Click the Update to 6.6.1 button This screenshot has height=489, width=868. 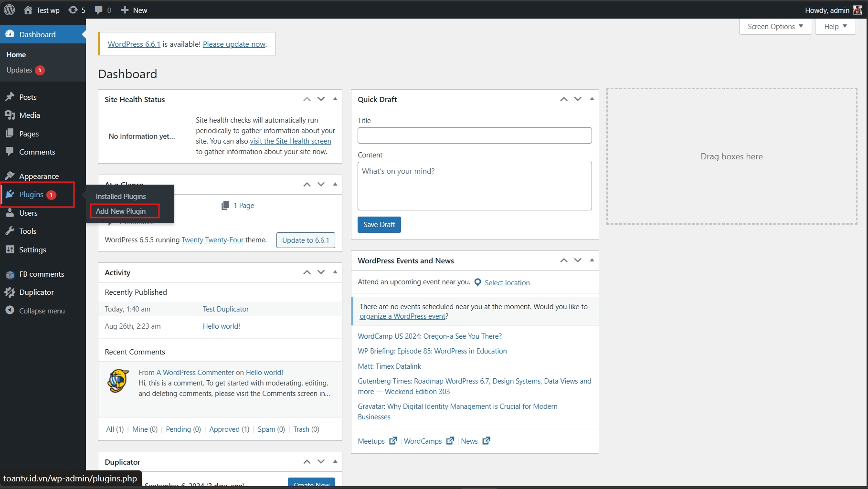[305, 240]
